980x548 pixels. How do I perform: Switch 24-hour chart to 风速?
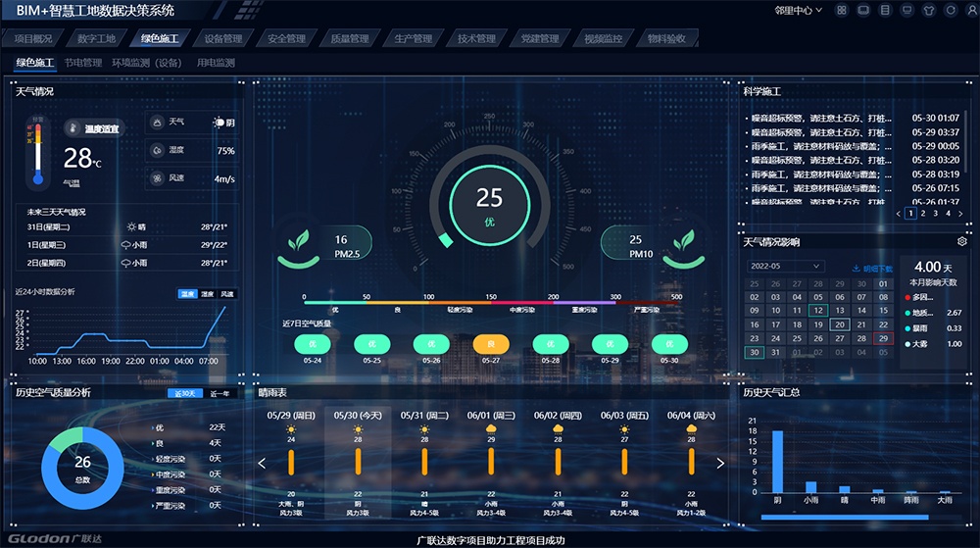pyautogui.click(x=227, y=293)
